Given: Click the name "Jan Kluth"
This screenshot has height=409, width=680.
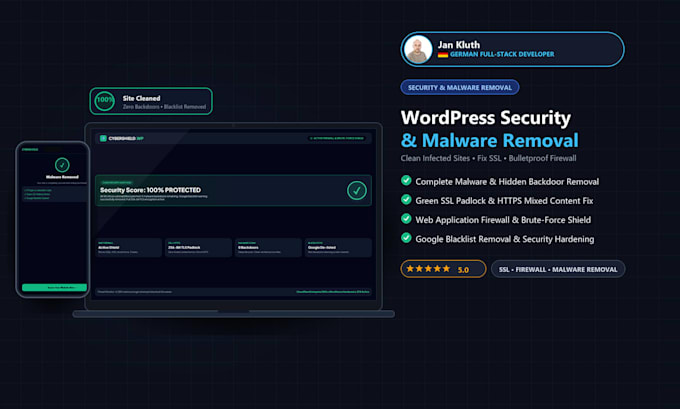Looking at the screenshot, I should (x=459, y=45).
